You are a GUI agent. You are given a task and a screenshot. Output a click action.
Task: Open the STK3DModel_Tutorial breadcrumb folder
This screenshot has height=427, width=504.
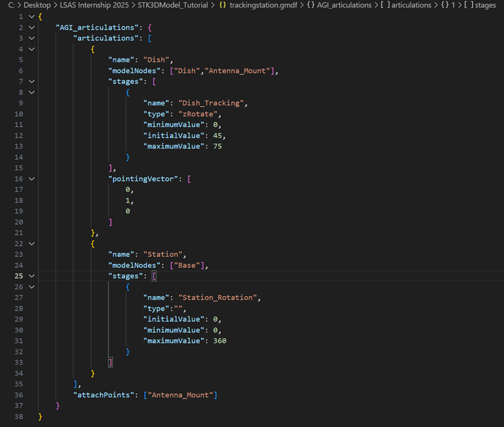(173, 5)
